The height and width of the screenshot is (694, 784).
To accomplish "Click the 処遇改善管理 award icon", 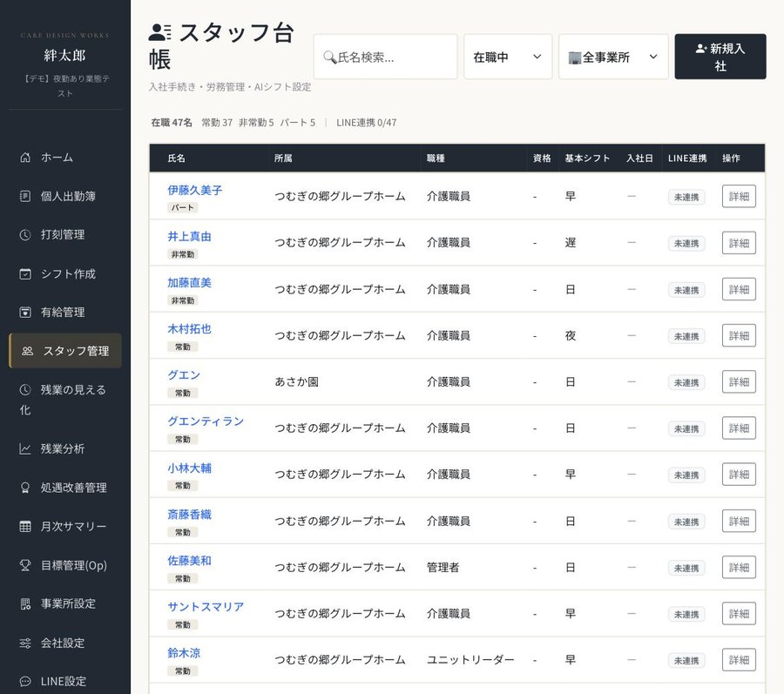I will pyautogui.click(x=25, y=488).
